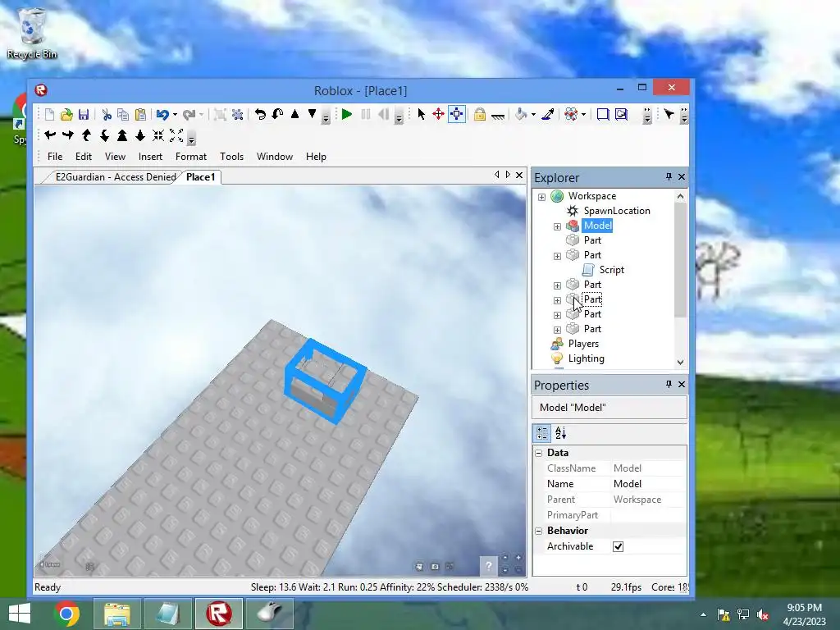Paste with the clipboard icon
Viewport: 840px width, 630px height.
point(140,114)
